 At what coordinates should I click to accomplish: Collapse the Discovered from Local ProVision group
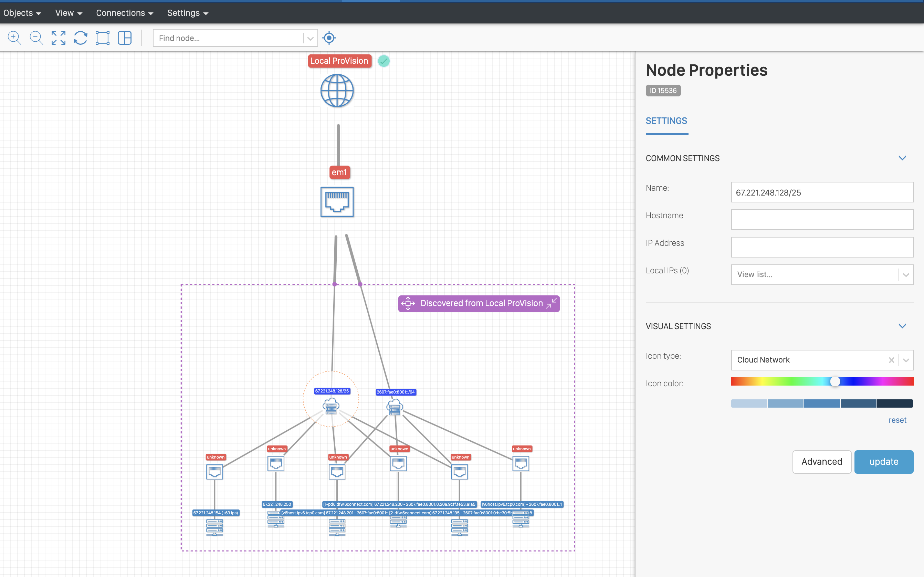coord(551,303)
